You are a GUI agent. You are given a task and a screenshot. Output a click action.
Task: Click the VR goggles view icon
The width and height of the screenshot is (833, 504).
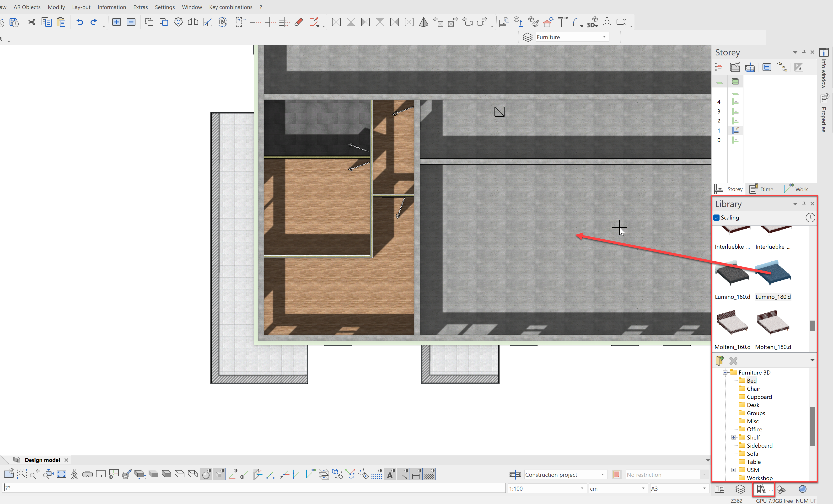[88, 475]
